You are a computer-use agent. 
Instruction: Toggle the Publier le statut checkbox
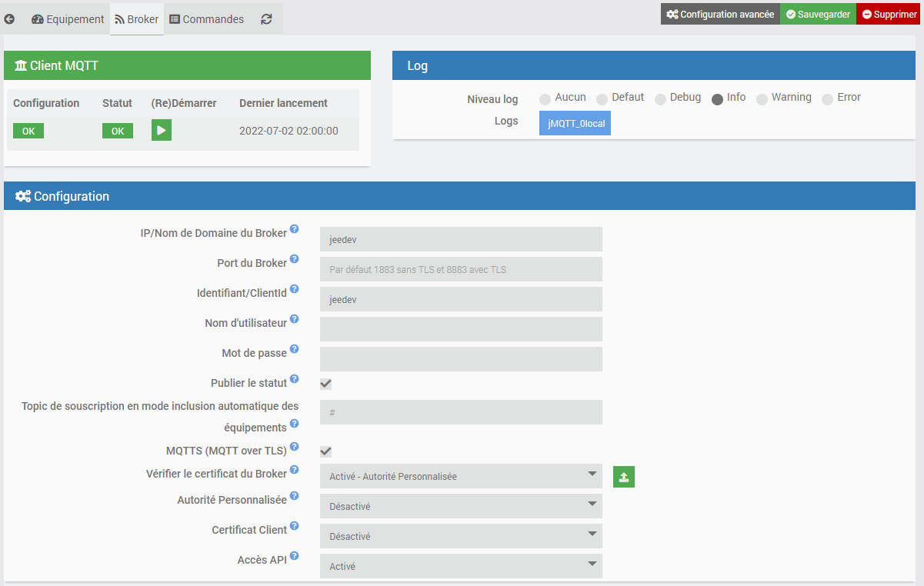tap(325, 384)
